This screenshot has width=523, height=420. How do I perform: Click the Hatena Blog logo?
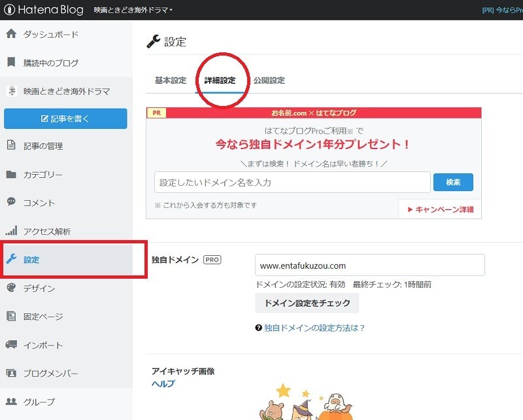point(43,10)
